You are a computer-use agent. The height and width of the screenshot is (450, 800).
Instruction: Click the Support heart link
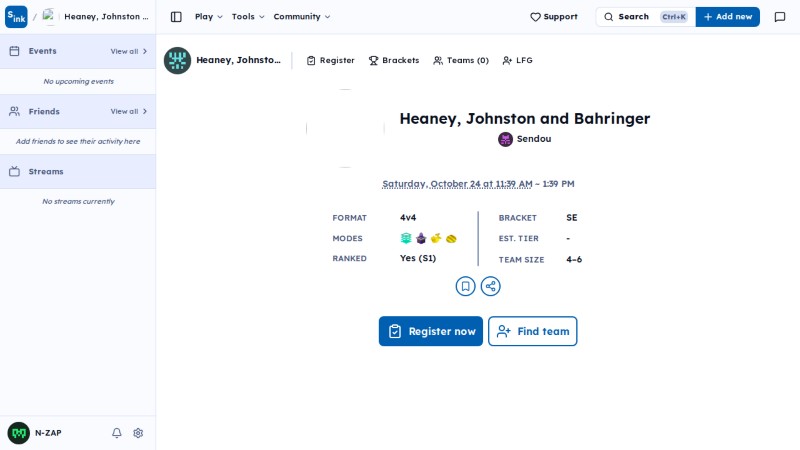coord(554,17)
